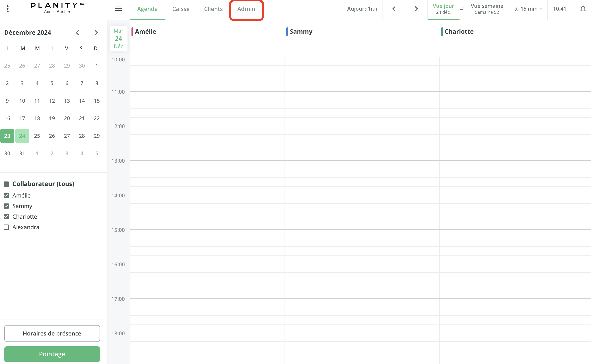Enable Alexandra's calendar checkbox
The image size is (591, 364).
click(6, 227)
